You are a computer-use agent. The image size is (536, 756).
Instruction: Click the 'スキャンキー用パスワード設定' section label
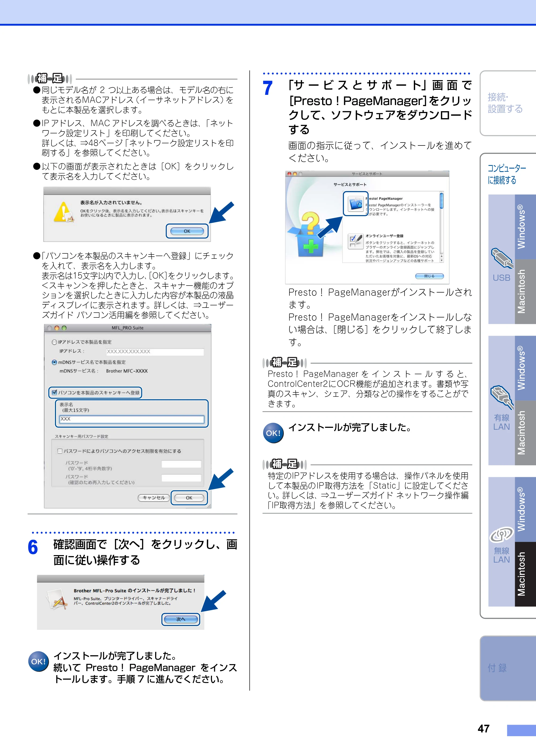click(x=81, y=436)
